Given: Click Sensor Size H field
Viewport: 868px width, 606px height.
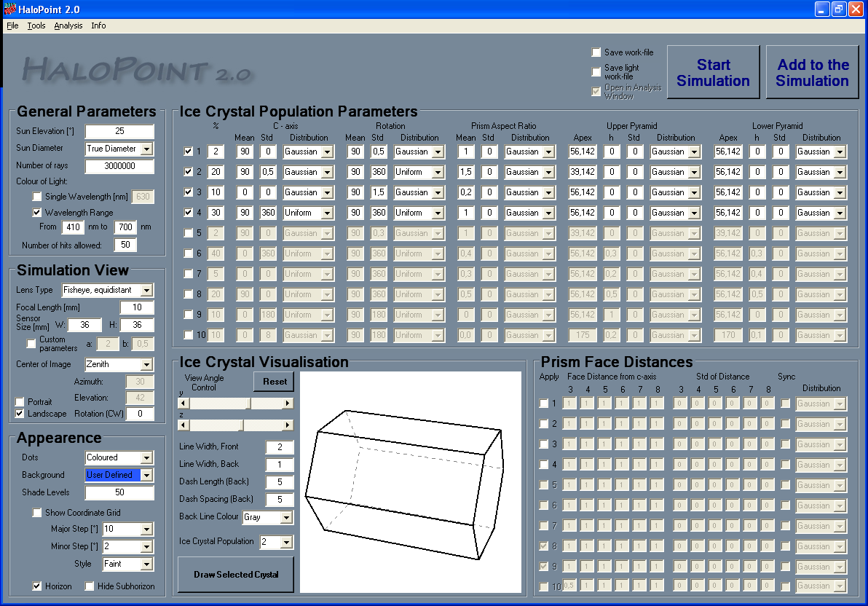Looking at the screenshot, I should (x=137, y=325).
